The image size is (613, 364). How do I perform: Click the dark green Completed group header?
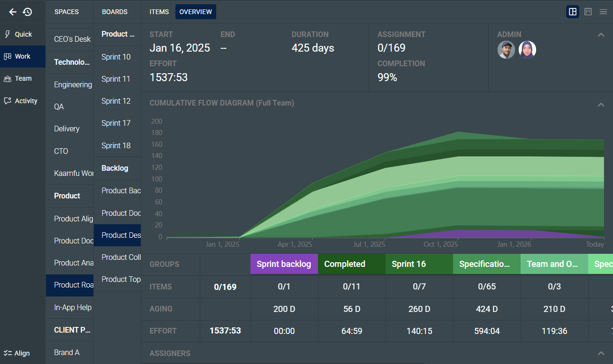(351, 264)
